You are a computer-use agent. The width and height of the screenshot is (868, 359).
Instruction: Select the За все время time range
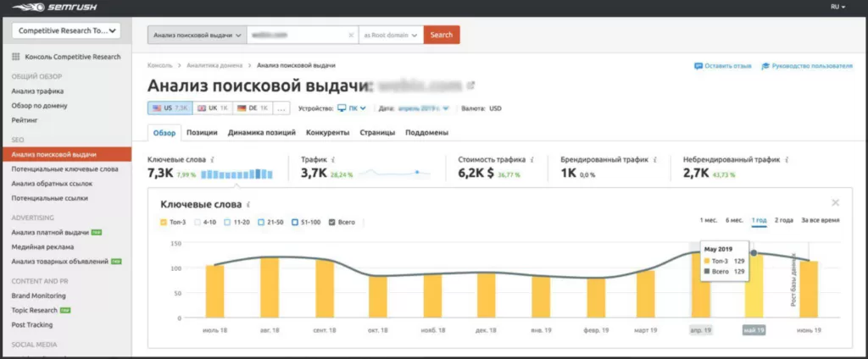[821, 220]
